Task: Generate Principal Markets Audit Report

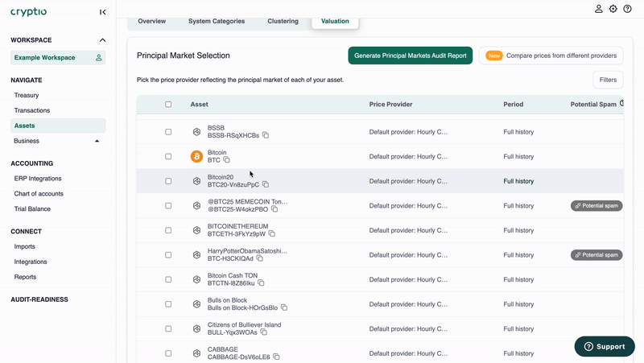Action: (411, 56)
